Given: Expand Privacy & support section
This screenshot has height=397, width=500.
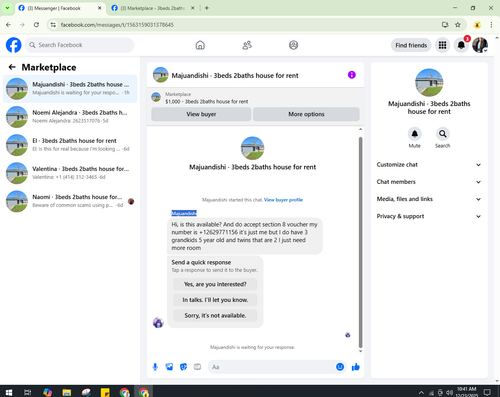Looking at the screenshot, I should click(x=429, y=216).
